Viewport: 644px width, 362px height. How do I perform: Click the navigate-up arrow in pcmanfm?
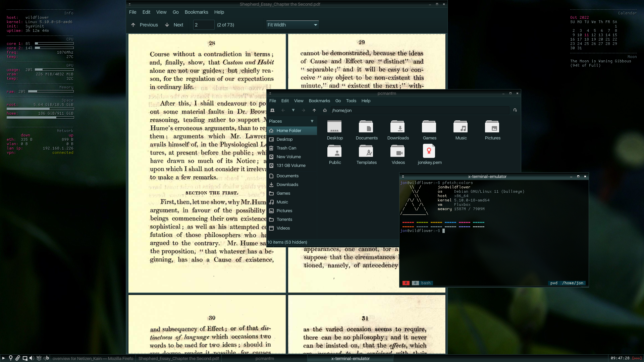pyautogui.click(x=314, y=110)
